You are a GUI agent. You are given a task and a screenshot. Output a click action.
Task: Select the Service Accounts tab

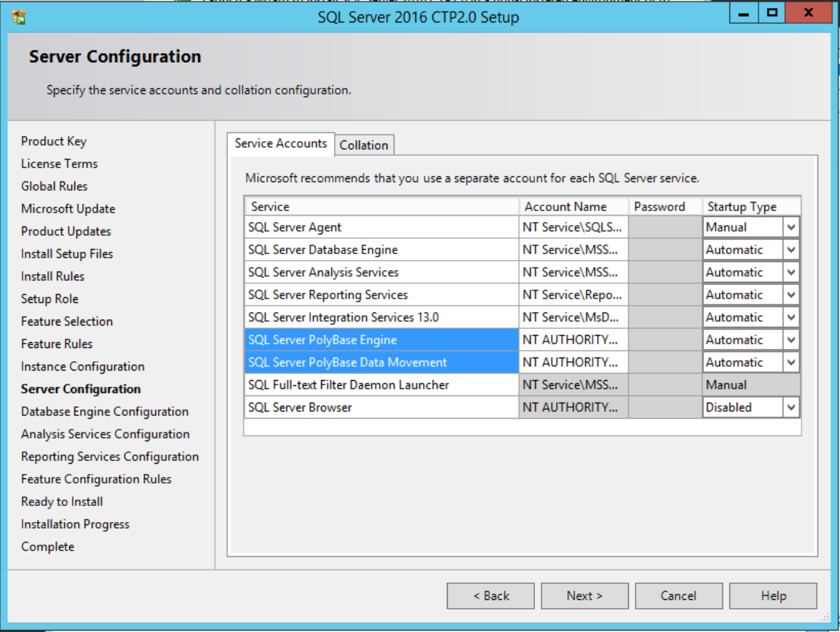(x=281, y=143)
